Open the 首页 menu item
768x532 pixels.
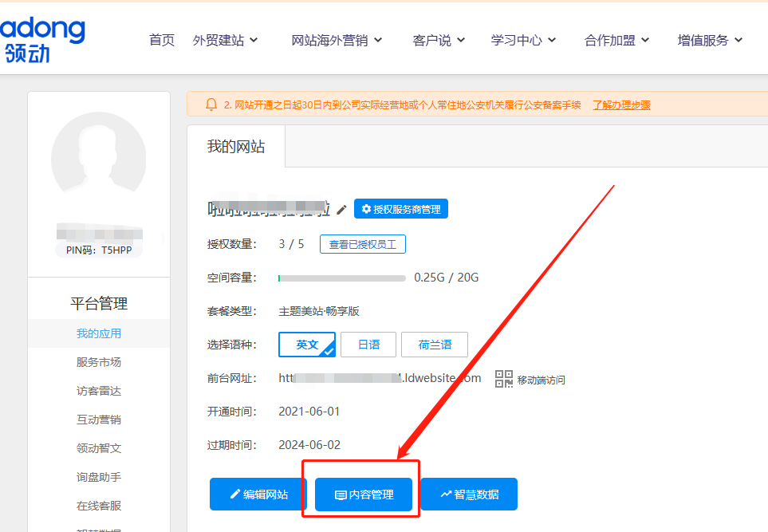162,39
